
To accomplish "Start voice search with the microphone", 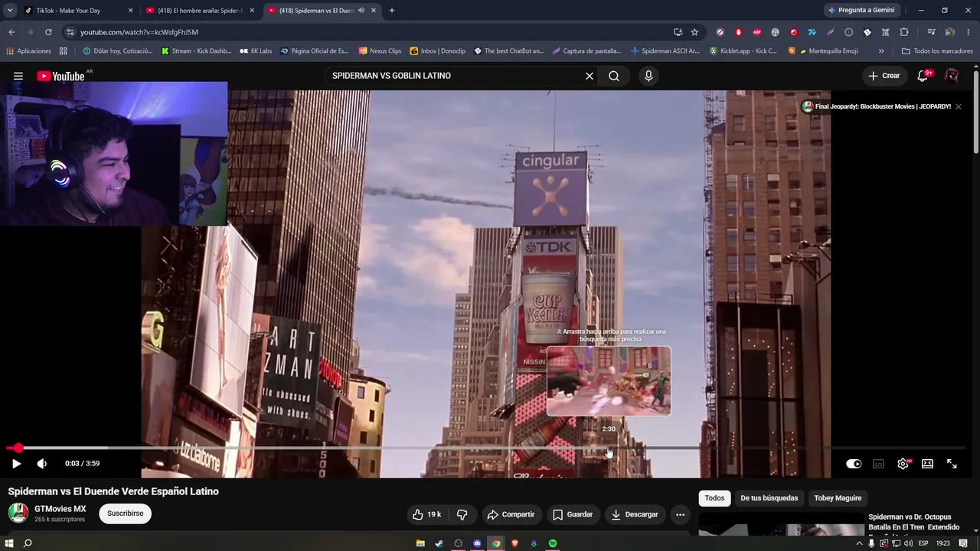I will (x=648, y=76).
